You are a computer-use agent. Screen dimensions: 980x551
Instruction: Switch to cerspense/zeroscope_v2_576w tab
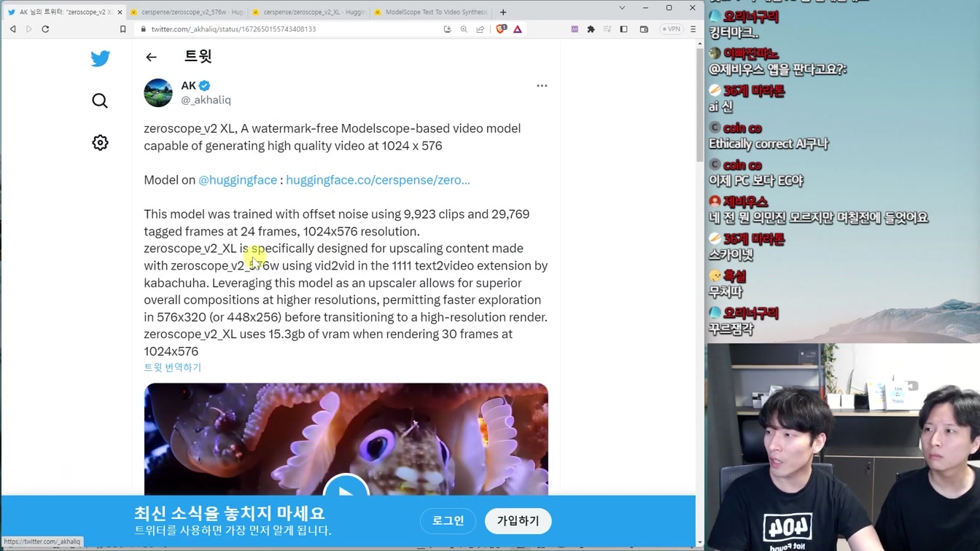click(186, 12)
